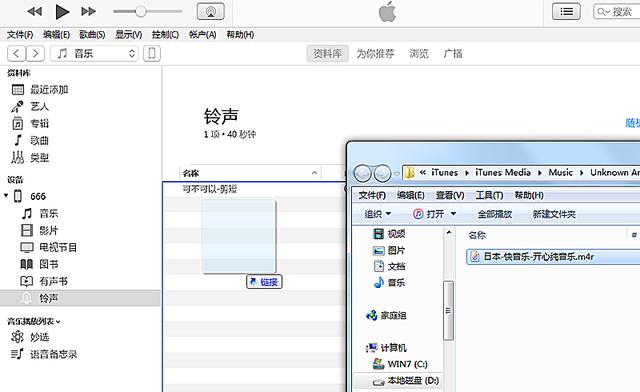Click 新建文件夹 button
The image size is (640, 392).
(554, 214)
